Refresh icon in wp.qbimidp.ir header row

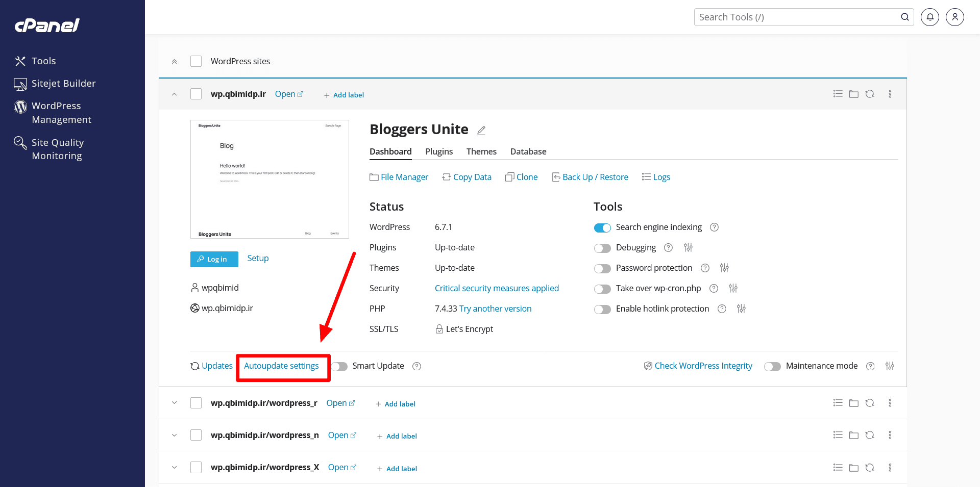(x=870, y=94)
